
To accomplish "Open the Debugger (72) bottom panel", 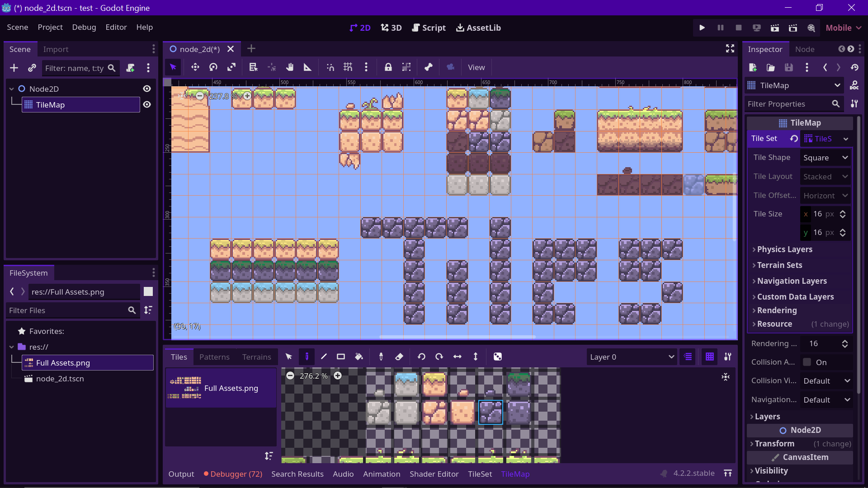I will 233,474.
